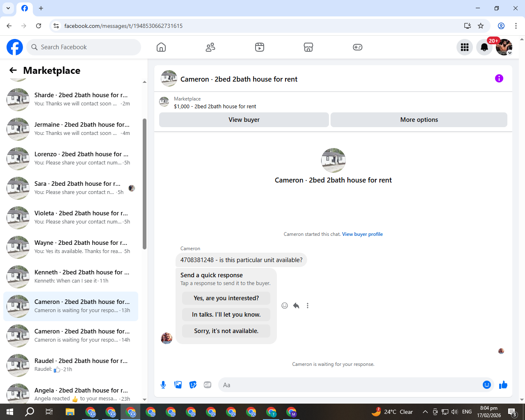Click the address bar URL
The width and height of the screenshot is (525, 420).
click(123, 26)
